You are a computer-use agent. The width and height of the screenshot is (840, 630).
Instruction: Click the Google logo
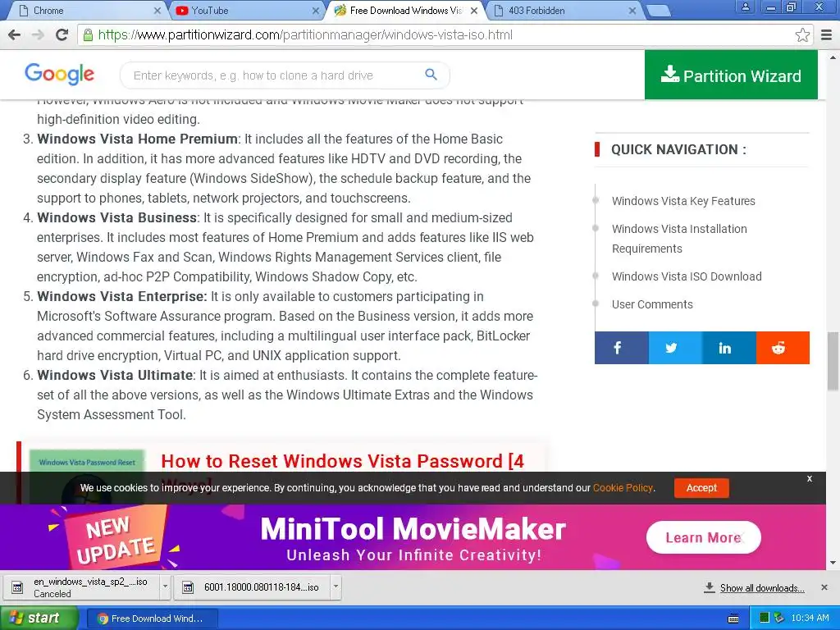click(59, 74)
